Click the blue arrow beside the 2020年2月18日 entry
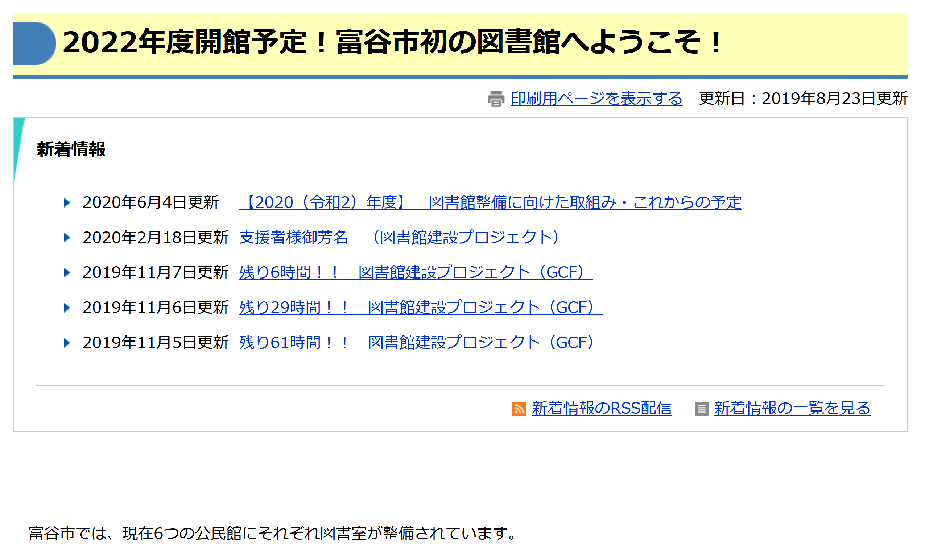The image size is (925, 560). click(x=67, y=237)
